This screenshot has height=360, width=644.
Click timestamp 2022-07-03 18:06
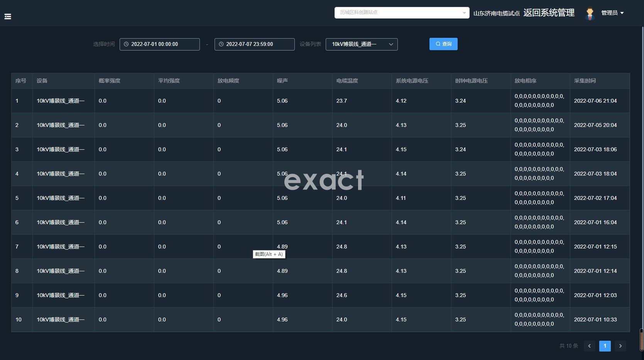coord(595,150)
